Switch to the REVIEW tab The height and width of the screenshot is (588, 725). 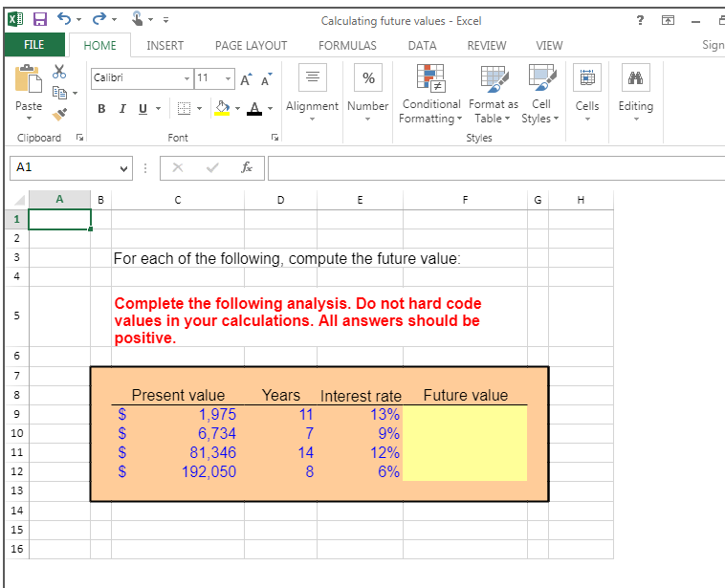pos(487,45)
